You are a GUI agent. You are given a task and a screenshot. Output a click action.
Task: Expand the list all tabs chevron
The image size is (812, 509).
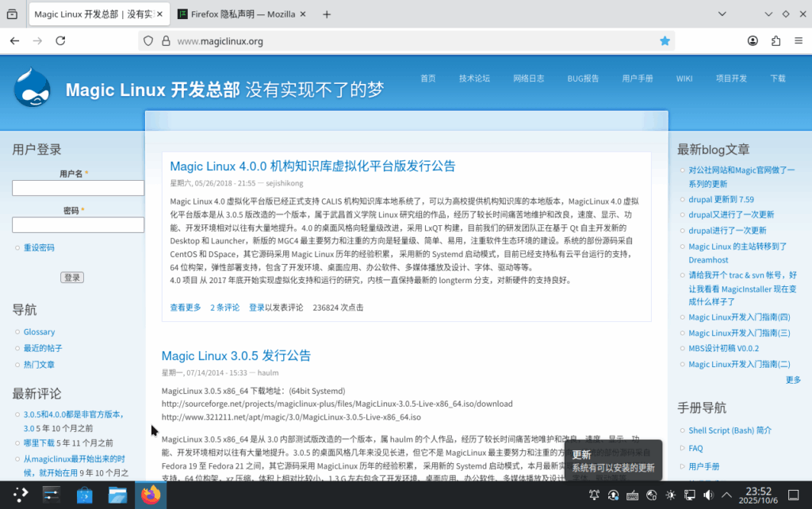743,14
